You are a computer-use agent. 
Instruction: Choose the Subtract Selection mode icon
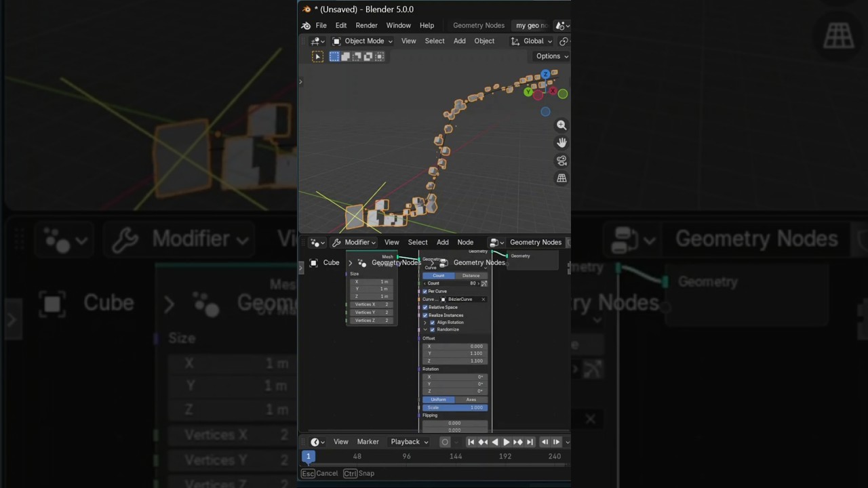point(357,56)
